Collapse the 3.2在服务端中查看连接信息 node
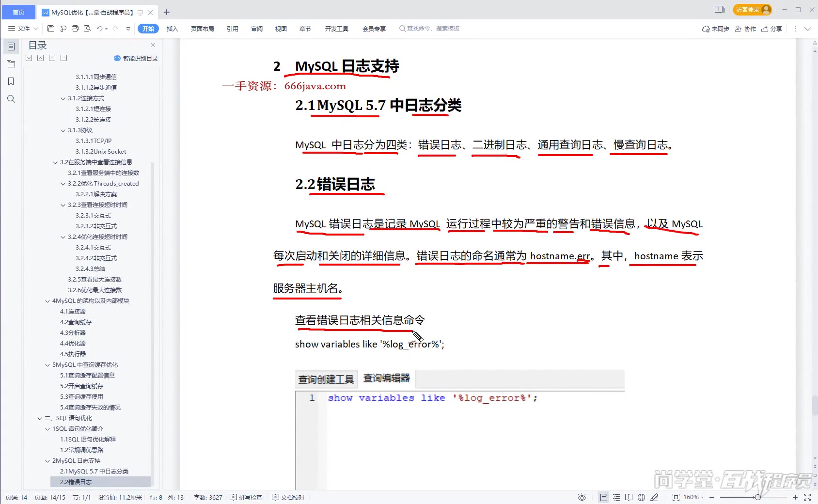818x504 pixels. point(55,162)
